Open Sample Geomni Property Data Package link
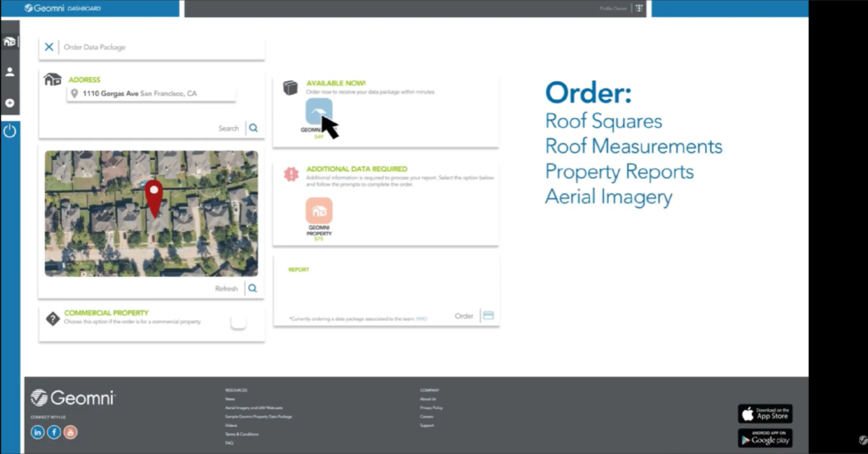 259,417
